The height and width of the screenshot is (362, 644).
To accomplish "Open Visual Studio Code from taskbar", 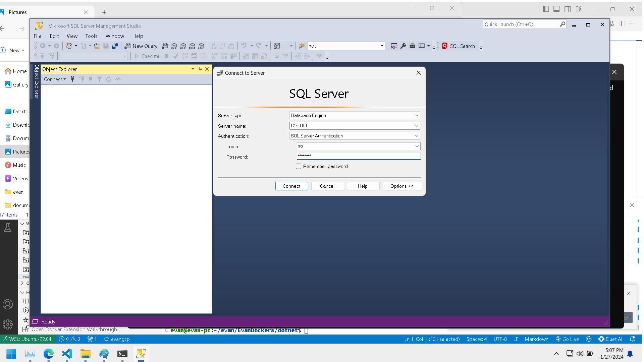I will [x=67, y=354].
